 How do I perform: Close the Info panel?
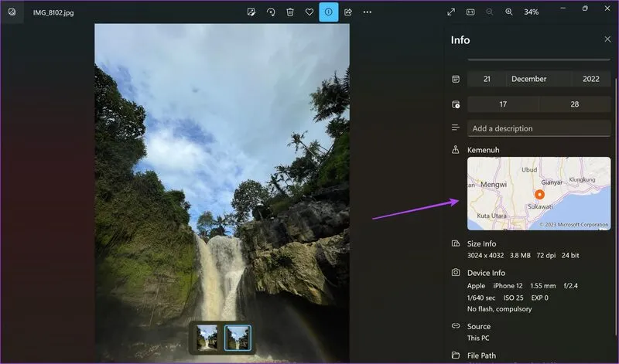(x=607, y=39)
